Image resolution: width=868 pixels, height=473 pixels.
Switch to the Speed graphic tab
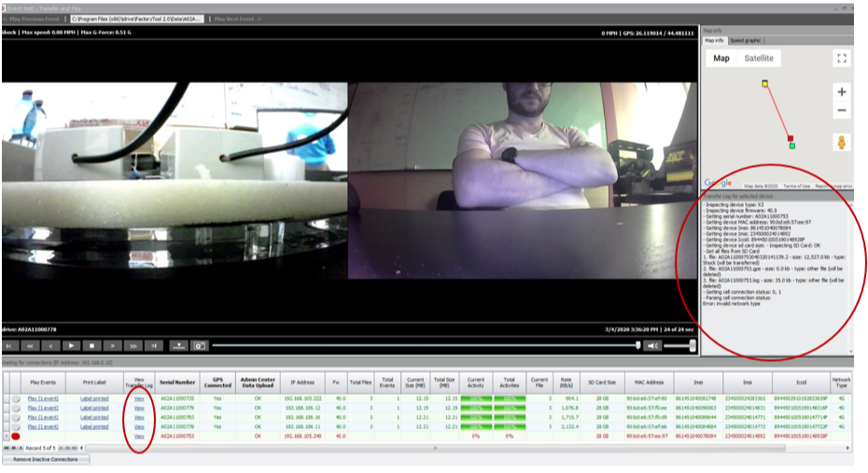[745, 40]
